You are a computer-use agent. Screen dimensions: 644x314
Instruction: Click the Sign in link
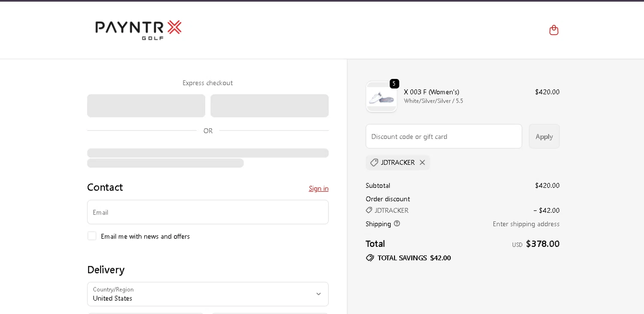319,188
